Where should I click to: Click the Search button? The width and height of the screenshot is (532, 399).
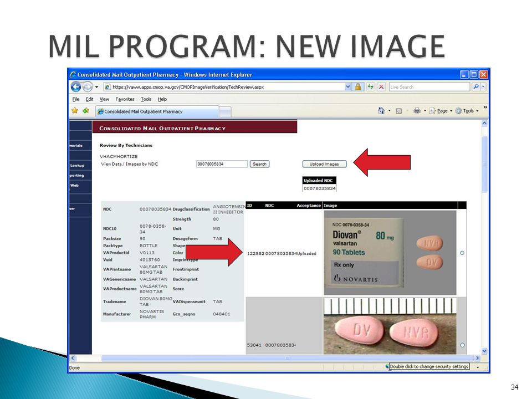[x=259, y=164]
